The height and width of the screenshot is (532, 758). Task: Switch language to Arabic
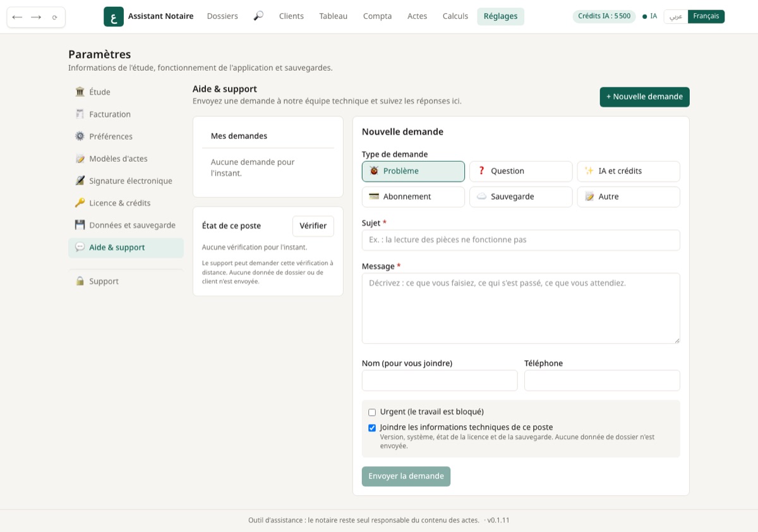click(x=676, y=16)
